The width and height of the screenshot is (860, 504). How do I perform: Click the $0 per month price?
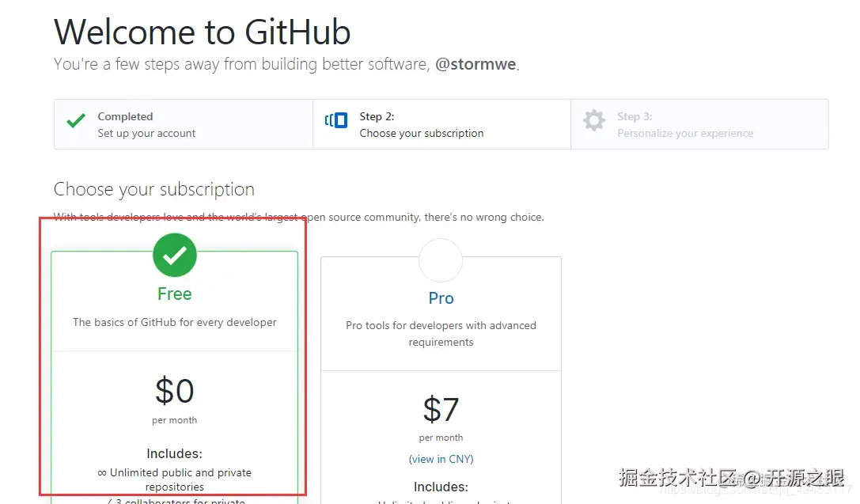175,391
